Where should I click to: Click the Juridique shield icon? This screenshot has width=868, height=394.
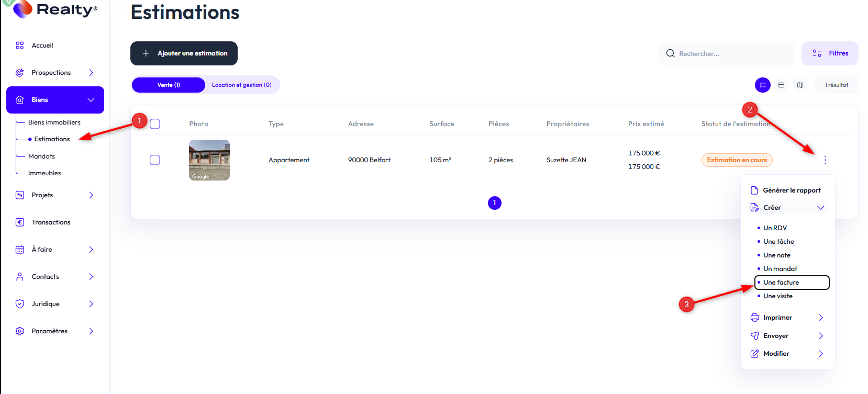click(20, 304)
